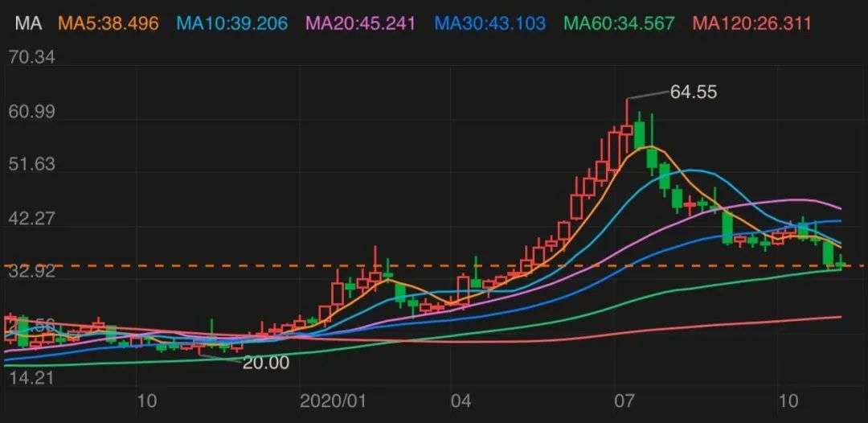Select the MA30:43.103 legend value
This screenshot has width=868, height=423.
[x=490, y=23]
